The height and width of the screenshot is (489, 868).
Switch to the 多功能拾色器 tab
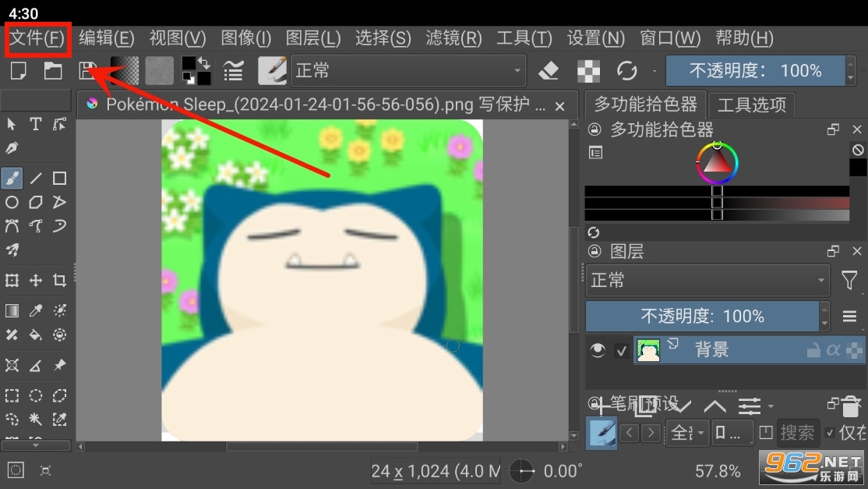[645, 104]
